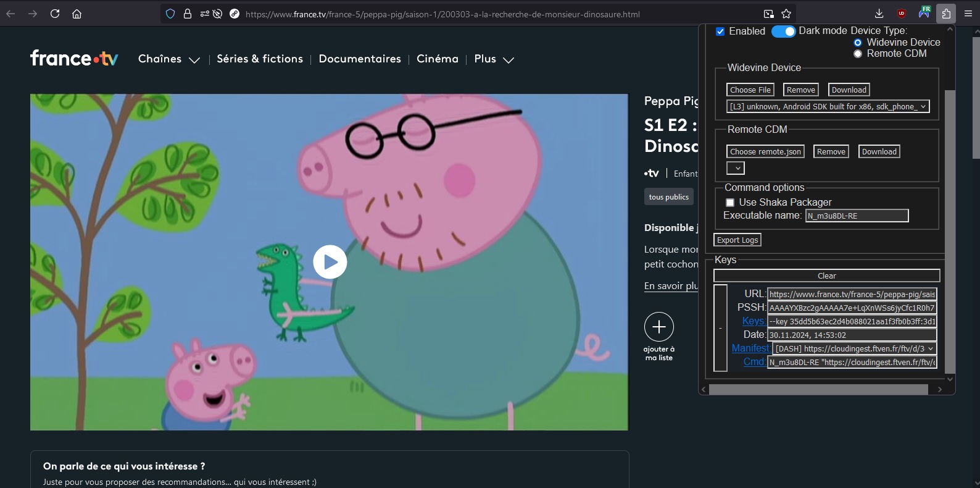Image resolution: width=980 pixels, height=488 pixels.
Task: Uncheck the Enabled checkbox
Action: 720,32
